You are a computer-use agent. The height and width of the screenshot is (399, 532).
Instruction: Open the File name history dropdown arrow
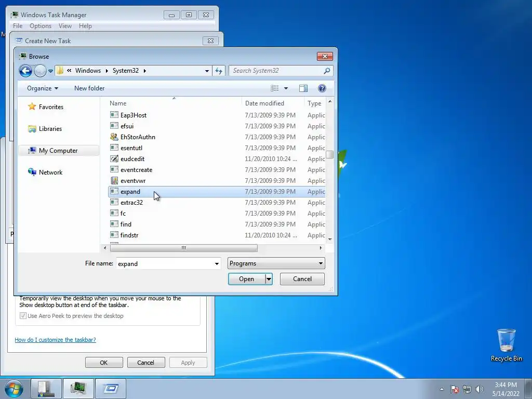217,263
